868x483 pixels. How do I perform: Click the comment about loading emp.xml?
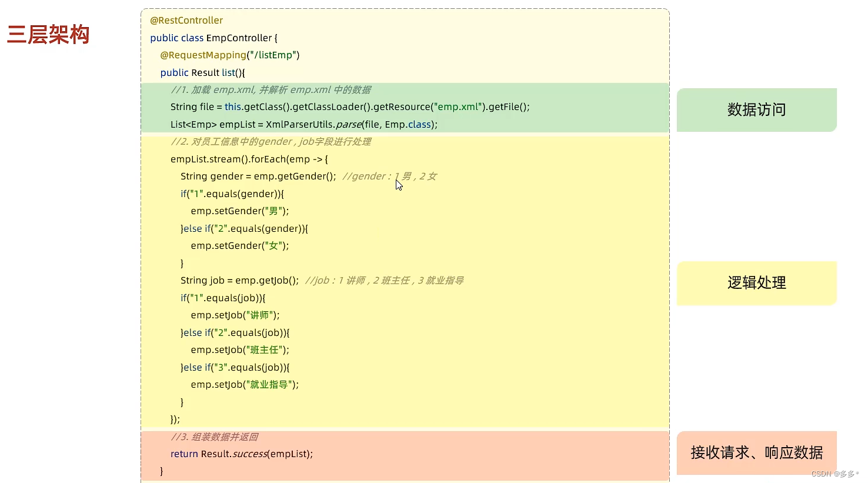coord(271,89)
